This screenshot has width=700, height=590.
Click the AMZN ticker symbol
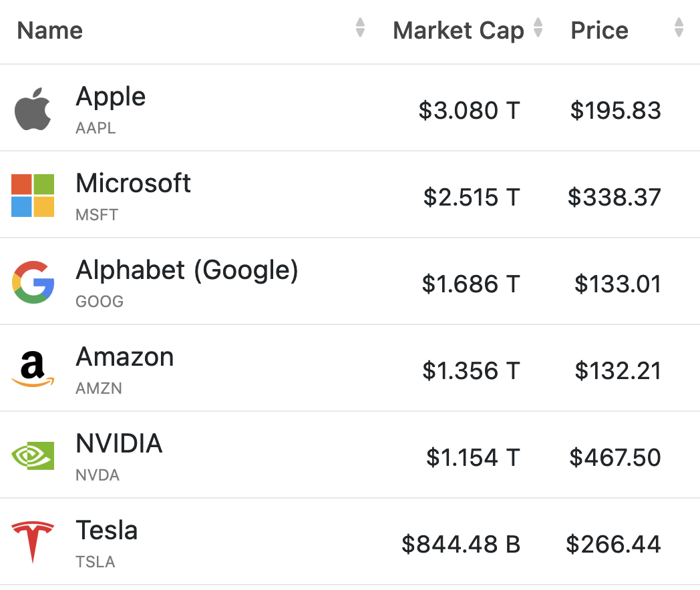pos(99,388)
